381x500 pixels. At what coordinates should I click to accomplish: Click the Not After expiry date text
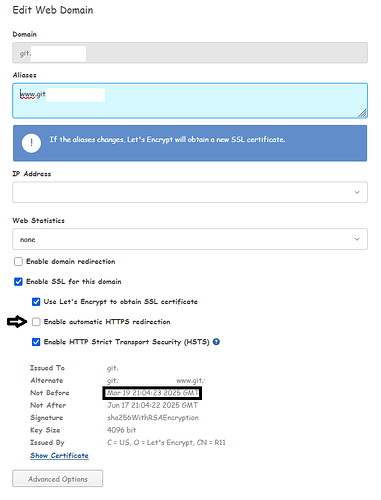coord(152,405)
